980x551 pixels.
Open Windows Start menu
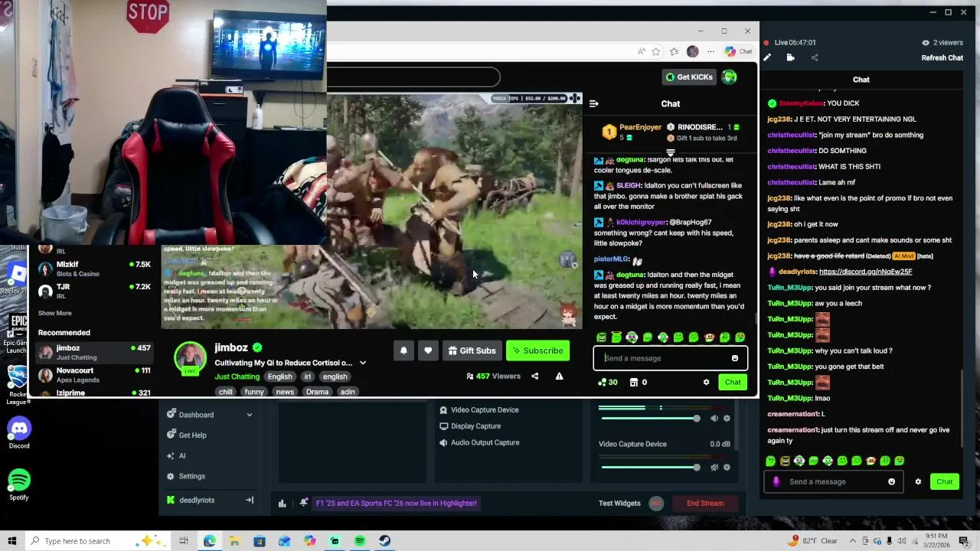(12, 541)
